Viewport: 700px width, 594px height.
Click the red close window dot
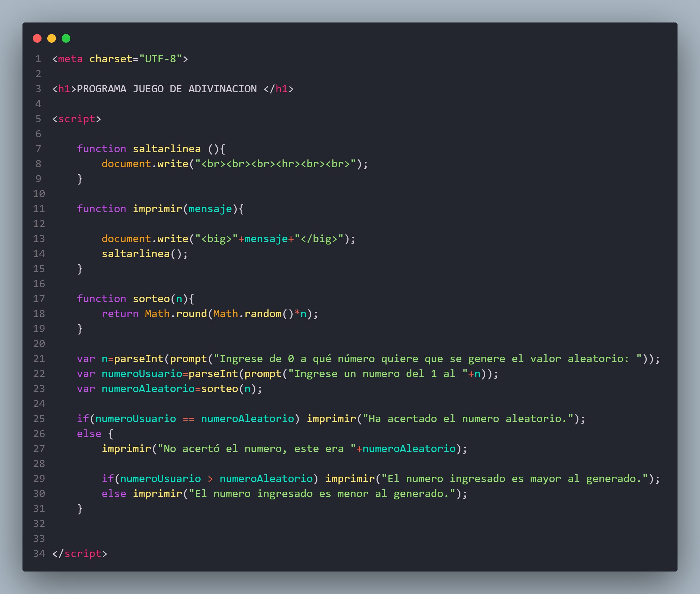tap(37, 38)
